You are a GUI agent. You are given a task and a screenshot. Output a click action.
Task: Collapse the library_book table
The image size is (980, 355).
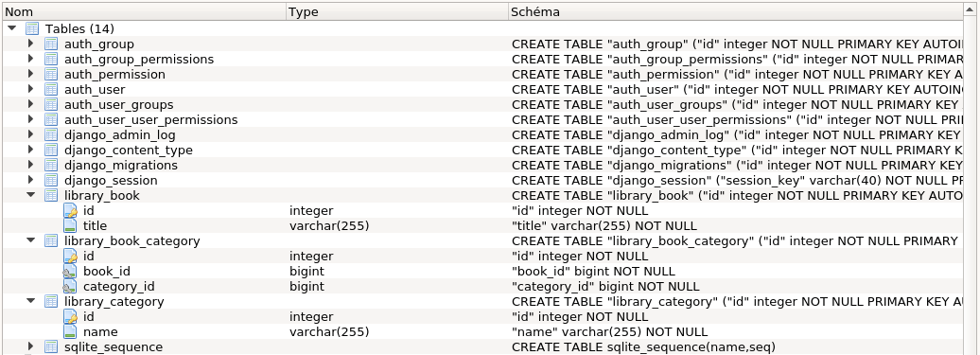click(x=30, y=195)
